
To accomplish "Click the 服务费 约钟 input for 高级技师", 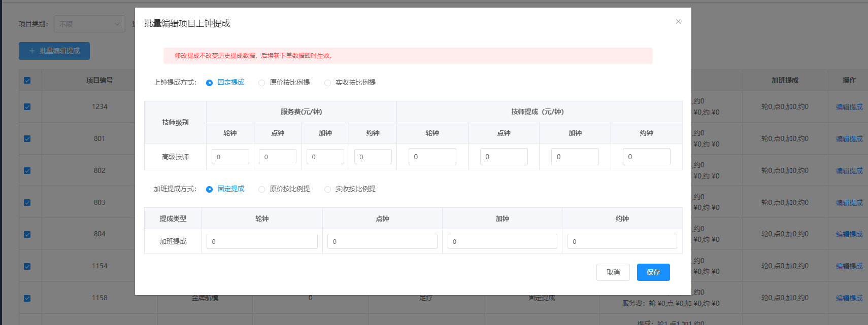I will pos(373,157).
